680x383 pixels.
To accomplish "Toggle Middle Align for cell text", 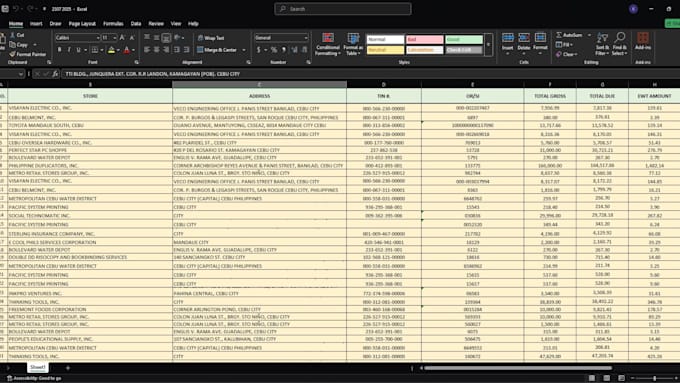I will [x=157, y=38].
